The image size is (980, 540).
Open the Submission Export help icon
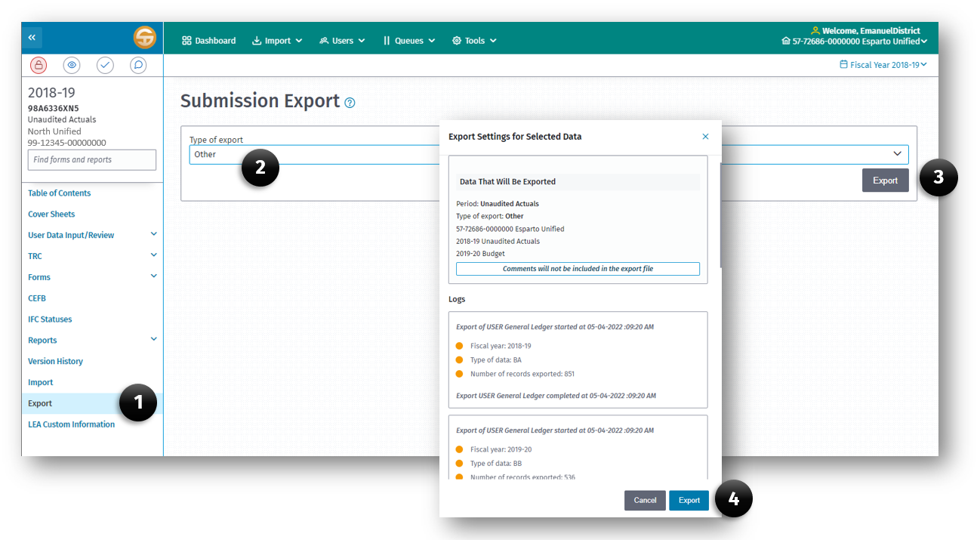pyautogui.click(x=350, y=102)
